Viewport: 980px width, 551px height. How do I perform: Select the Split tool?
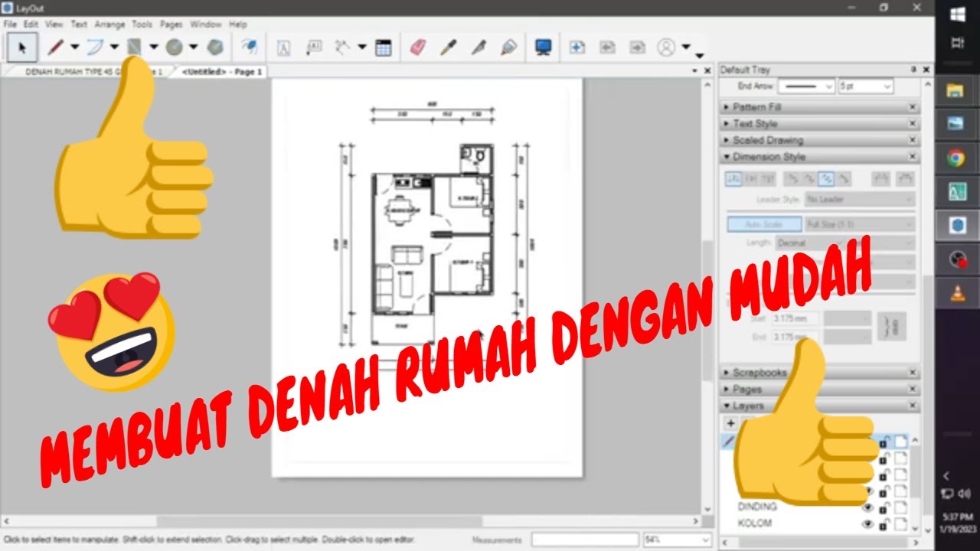click(x=479, y=47)
